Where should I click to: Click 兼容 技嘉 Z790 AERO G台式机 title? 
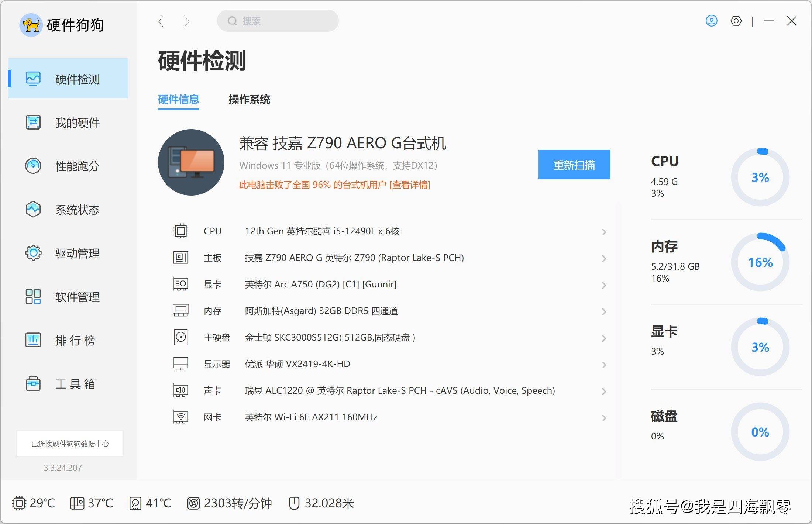(343, 143)
